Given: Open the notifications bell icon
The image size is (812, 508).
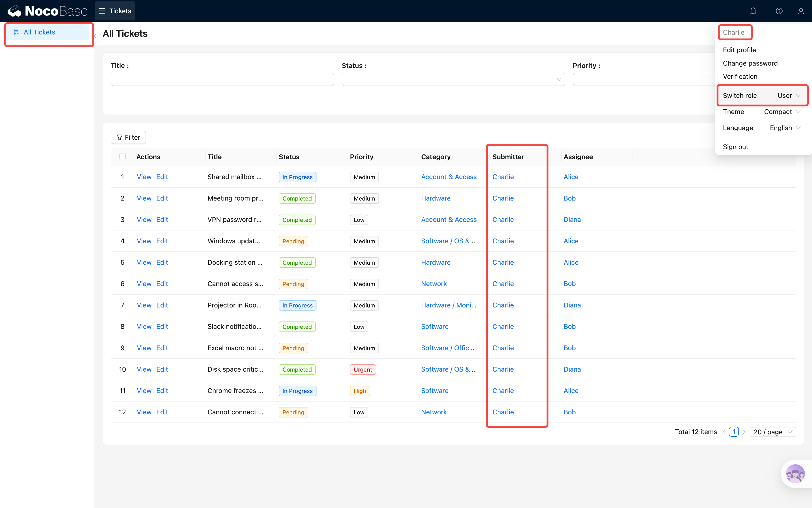Looking at the screenshot, I should point(753,11).
